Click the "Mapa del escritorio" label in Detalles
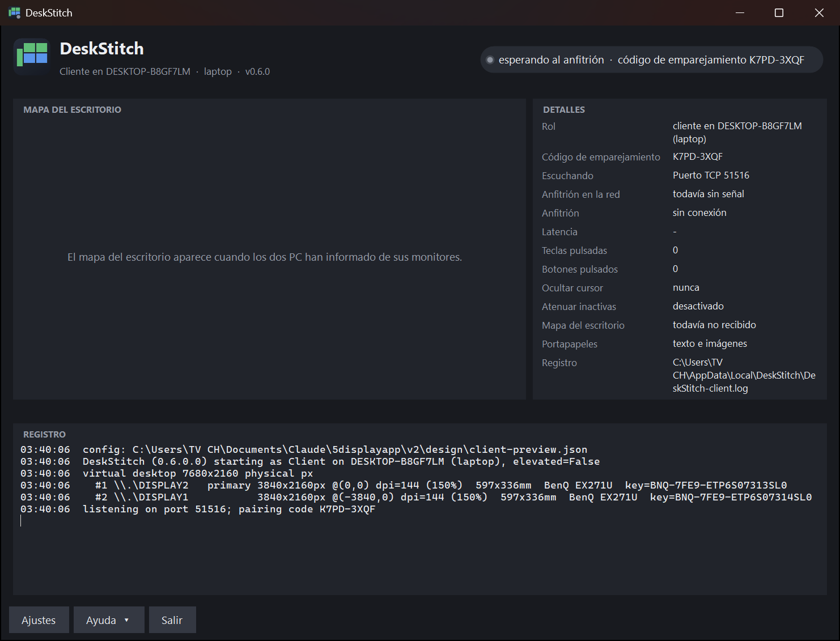Viewport: 840px width, 641px height. click(583, 325)
